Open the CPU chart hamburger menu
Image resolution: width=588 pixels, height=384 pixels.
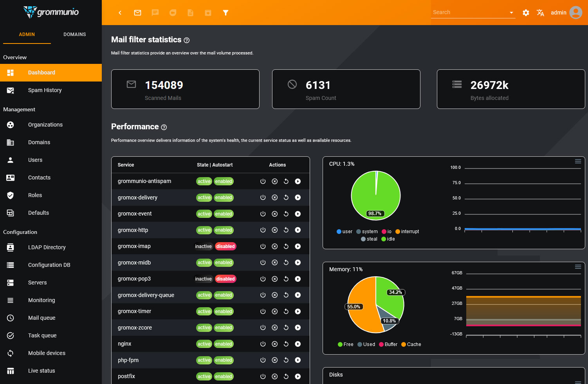pyautogui.click(x=578, y=161)
